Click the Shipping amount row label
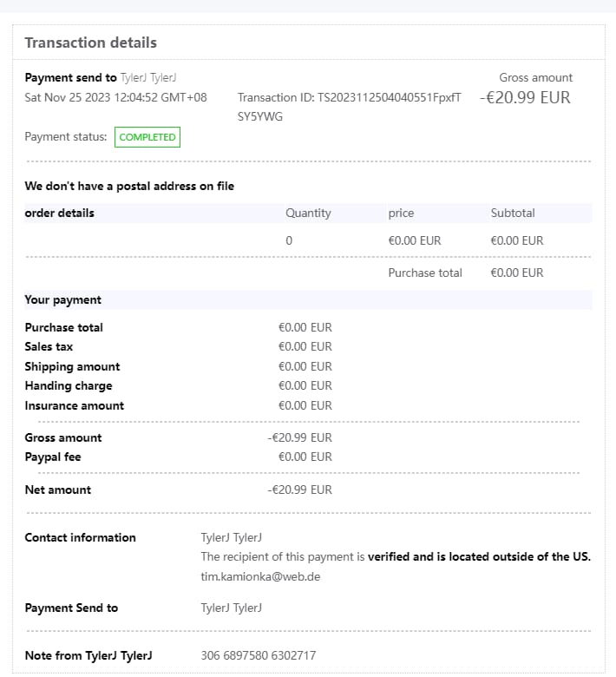 pos(72,366)
